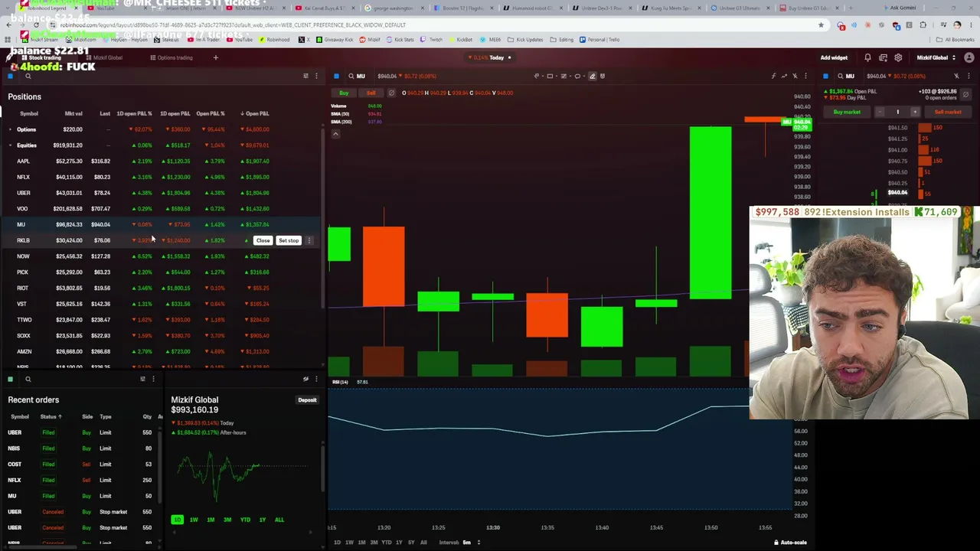This screenshot has height=551, width=980.
Task: Click the blue link-color square in Positions widget
Action: [10, 76]
